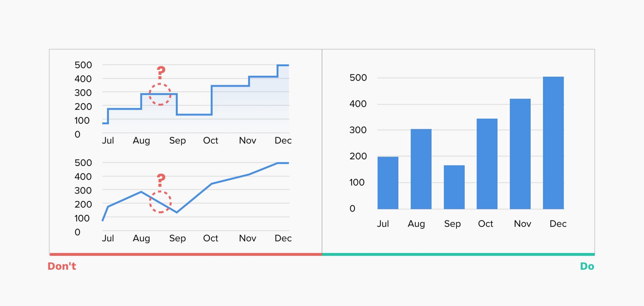This screenshot has height=306, width=644.
Task: Click the Oct axis label under the line chart
Action: 211,238
